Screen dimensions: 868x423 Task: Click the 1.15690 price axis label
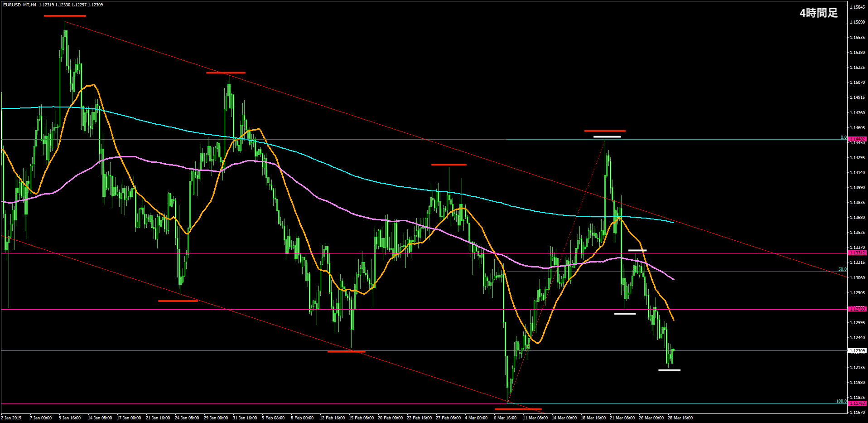coord(857,22)
